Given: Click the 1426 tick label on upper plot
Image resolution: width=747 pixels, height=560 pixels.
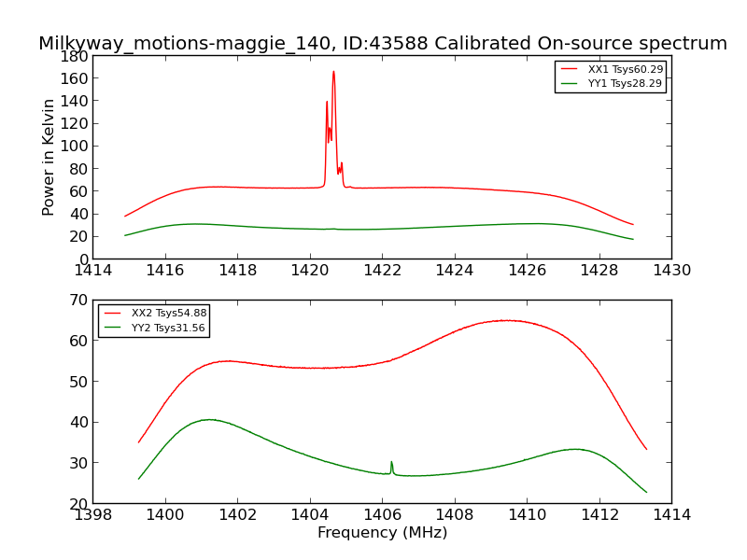Looking at the screenshot, I should point(528,271).
